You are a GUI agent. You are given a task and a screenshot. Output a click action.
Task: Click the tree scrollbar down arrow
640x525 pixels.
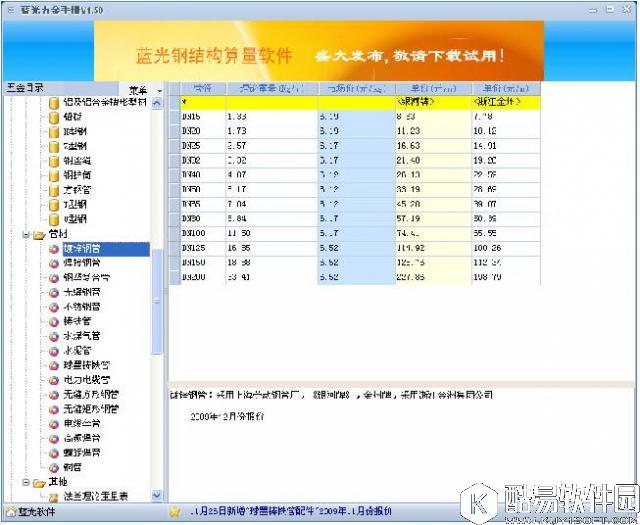(x=157, y=496)
